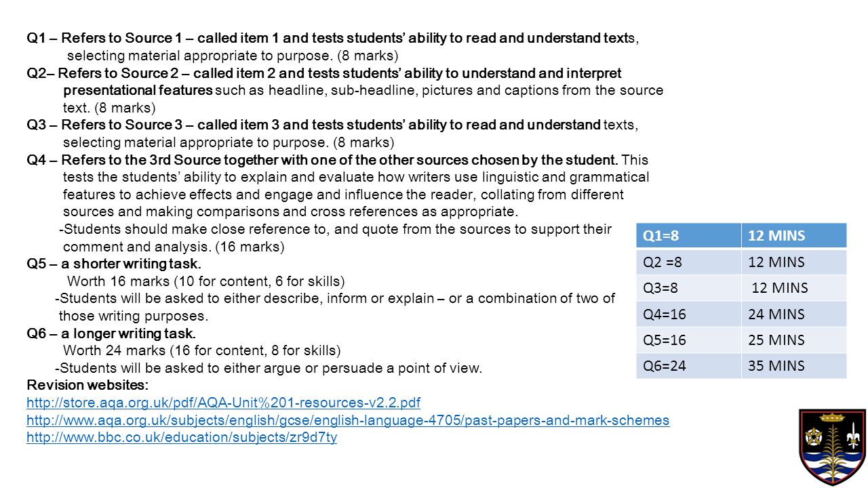The width and height of the screenshot is (868, 488).
Task: Click the 35 MINS table cell
Action: 794,365
